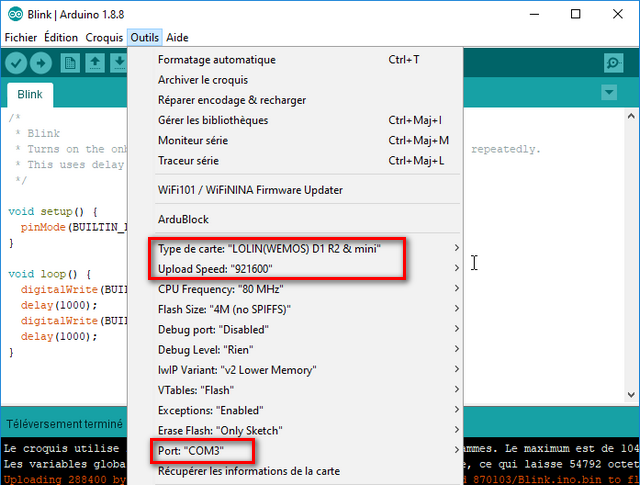Create a new sketch with New icon

(70, 63)
